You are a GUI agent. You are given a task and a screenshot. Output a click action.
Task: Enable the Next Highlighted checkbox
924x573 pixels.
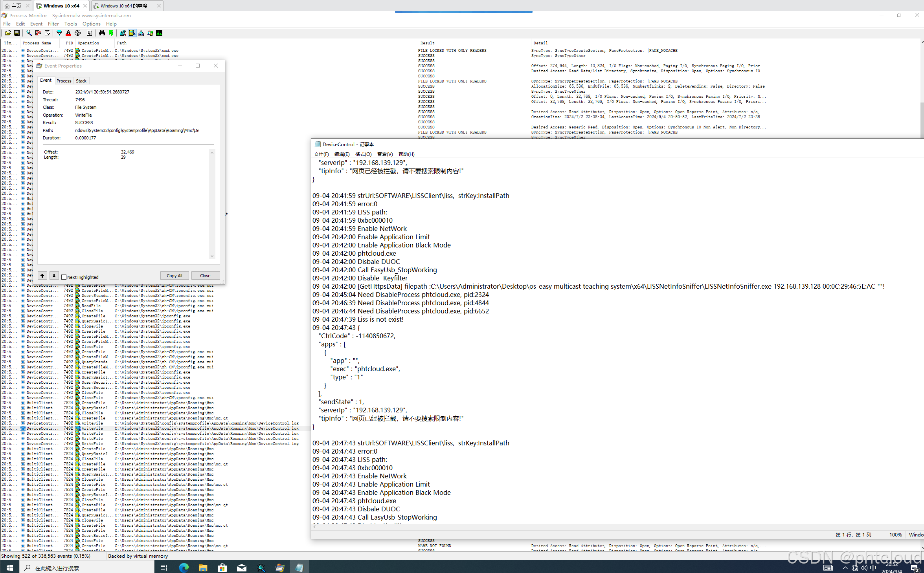[x=64, y=277]
